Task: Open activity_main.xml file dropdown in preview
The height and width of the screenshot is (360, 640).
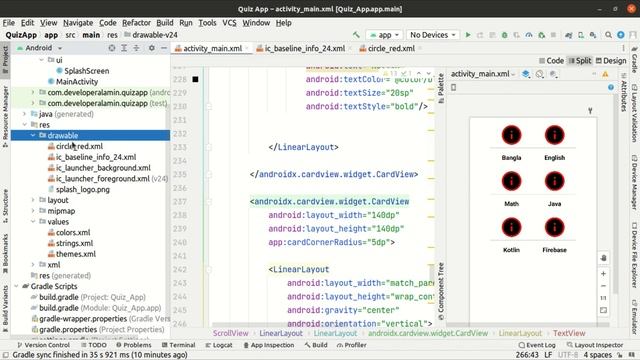Action: click(x=483, y=74)
